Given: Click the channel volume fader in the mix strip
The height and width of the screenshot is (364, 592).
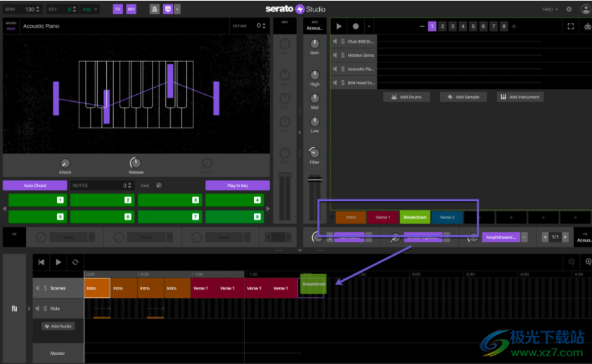Looking at the screenshot, I should (314, 179).
